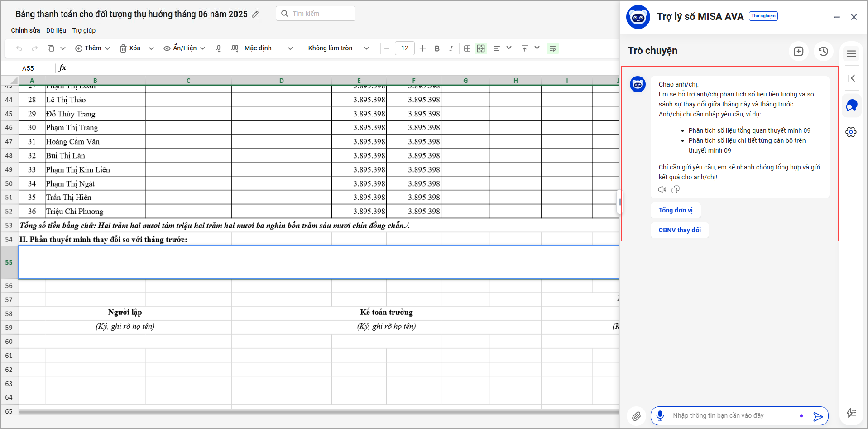Attach a file using paperclip icon

click(636, 416)
